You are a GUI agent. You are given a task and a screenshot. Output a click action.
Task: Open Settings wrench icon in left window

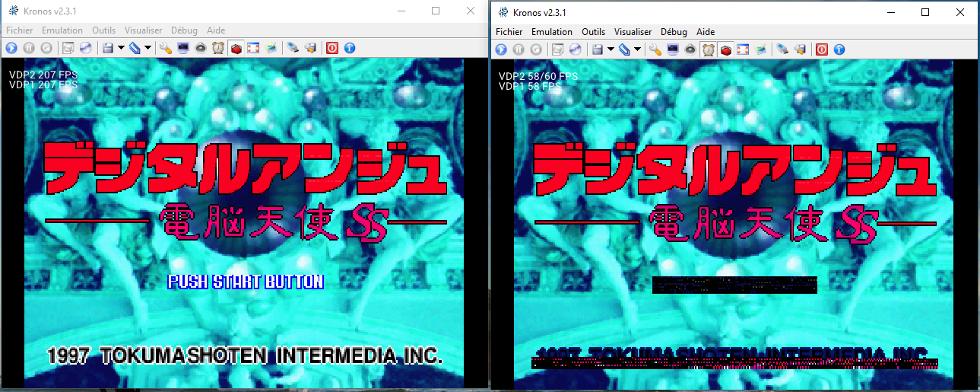[x=166, y=48]
